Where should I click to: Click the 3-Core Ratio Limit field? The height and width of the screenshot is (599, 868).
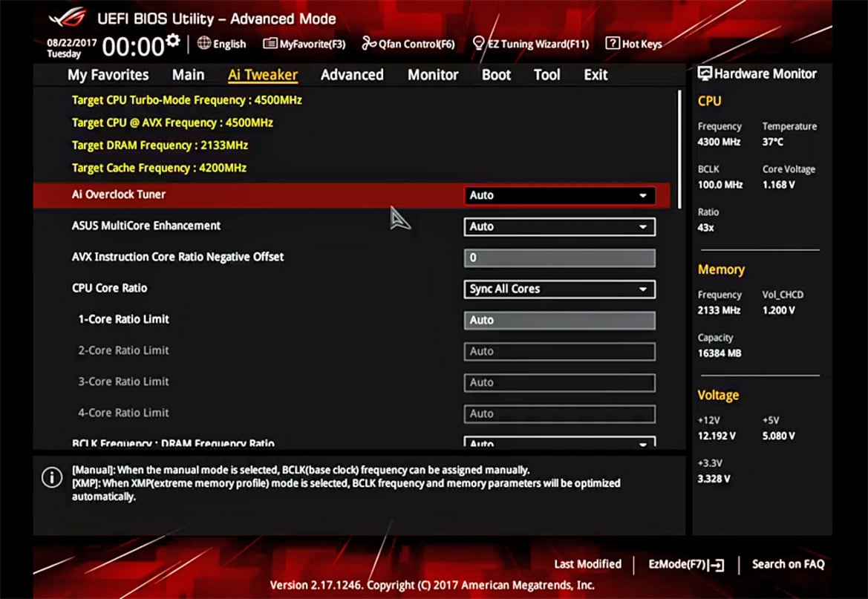click(560, 382)
